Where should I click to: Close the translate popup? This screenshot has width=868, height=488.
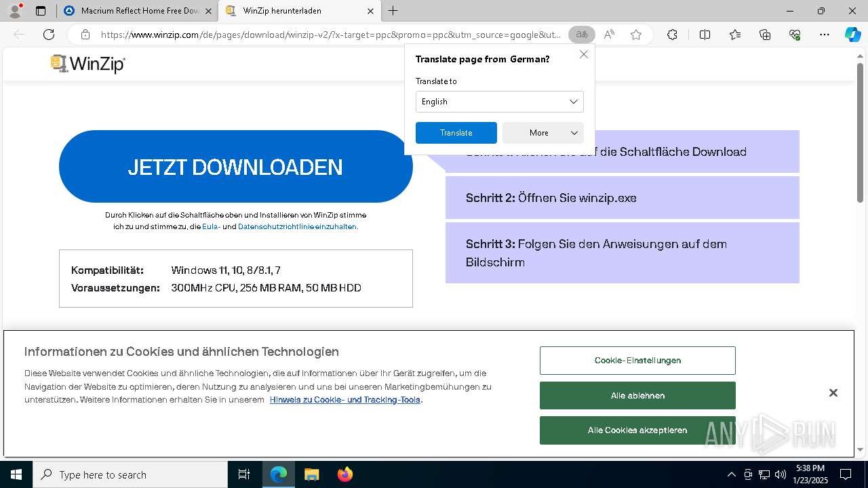584,54
